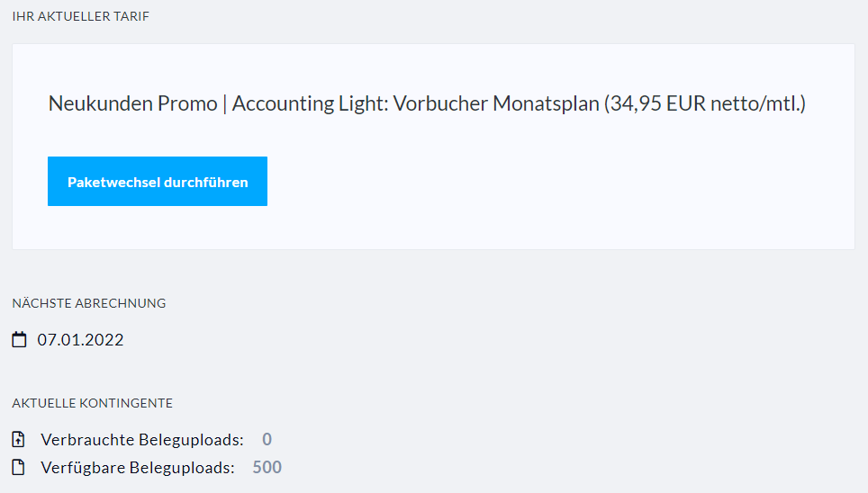
Task: Click the IHR AKTUELLER TARIF heading
Action: point(81,16)
